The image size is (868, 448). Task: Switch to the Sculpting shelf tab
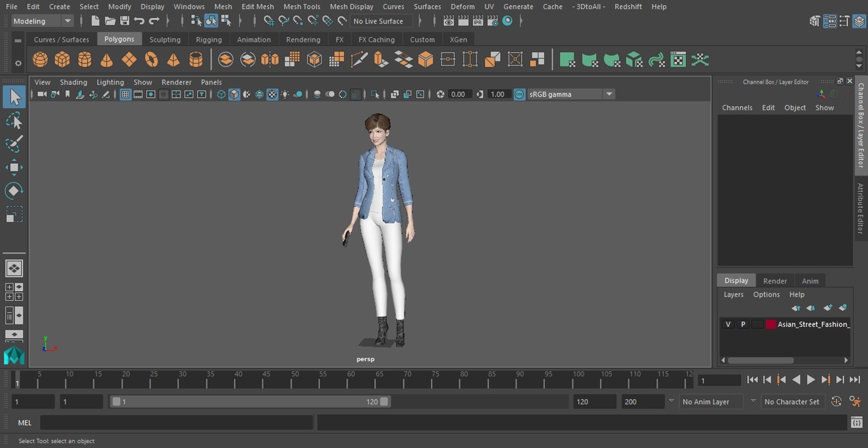tap(165, 40)
